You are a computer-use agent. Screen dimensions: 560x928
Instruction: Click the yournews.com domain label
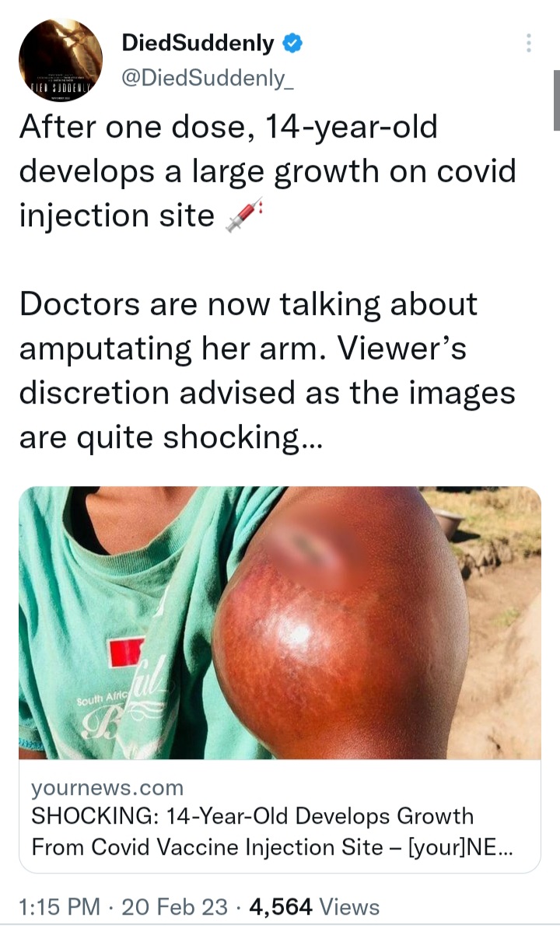[x=107, y=788]
